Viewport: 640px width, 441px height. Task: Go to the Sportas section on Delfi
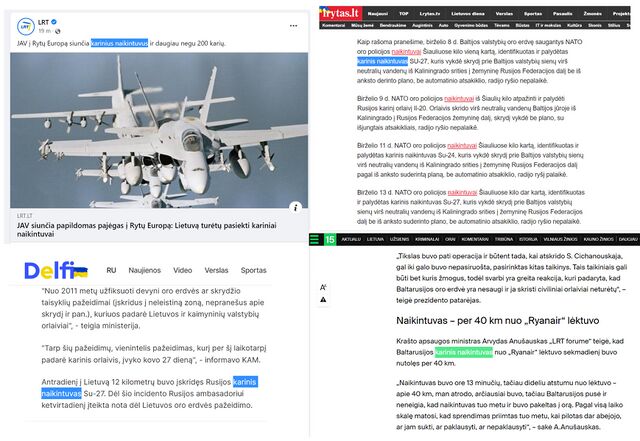point(253,270)
